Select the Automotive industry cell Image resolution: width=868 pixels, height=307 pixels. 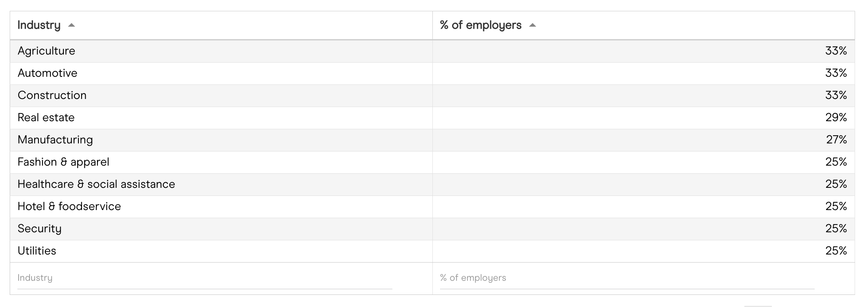tap(47, 73)
